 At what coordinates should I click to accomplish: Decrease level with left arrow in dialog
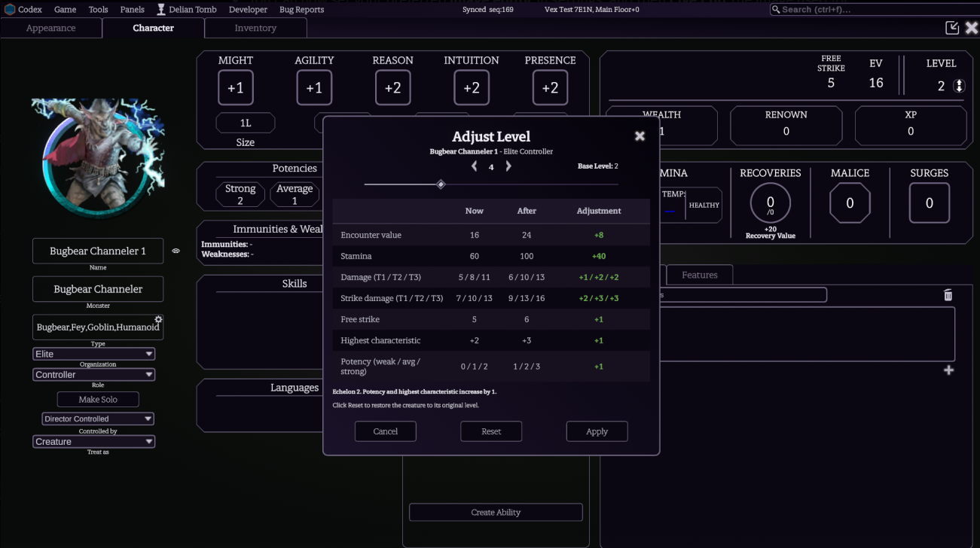(x=474, y=166)
